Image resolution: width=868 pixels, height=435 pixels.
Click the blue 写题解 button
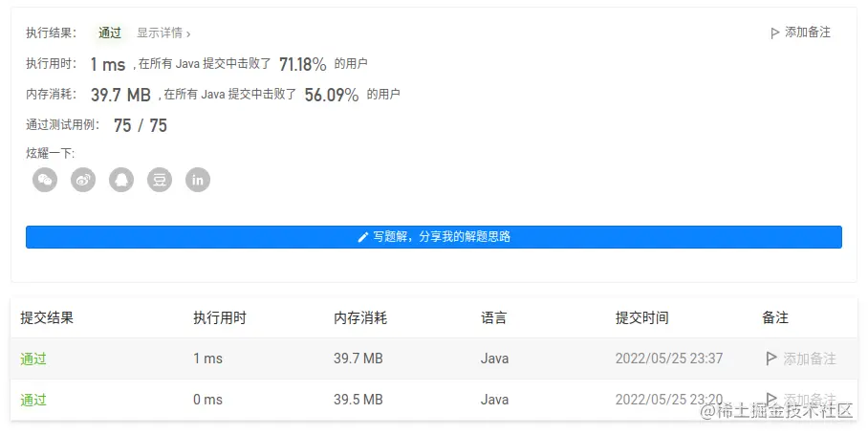coord(434,237)
